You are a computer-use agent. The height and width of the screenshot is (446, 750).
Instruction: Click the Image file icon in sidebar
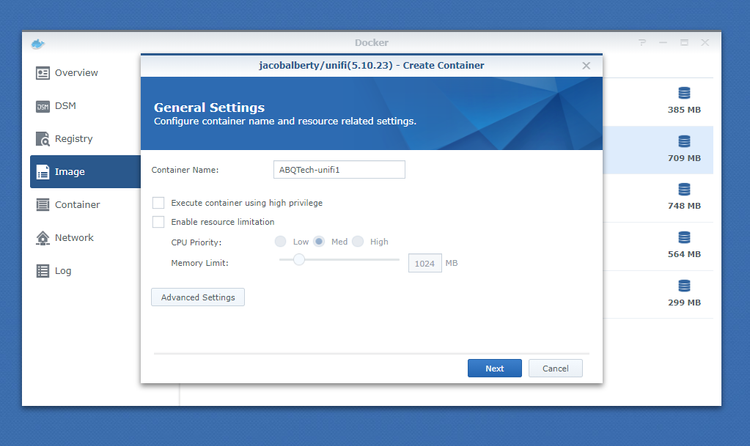point(43,172)
